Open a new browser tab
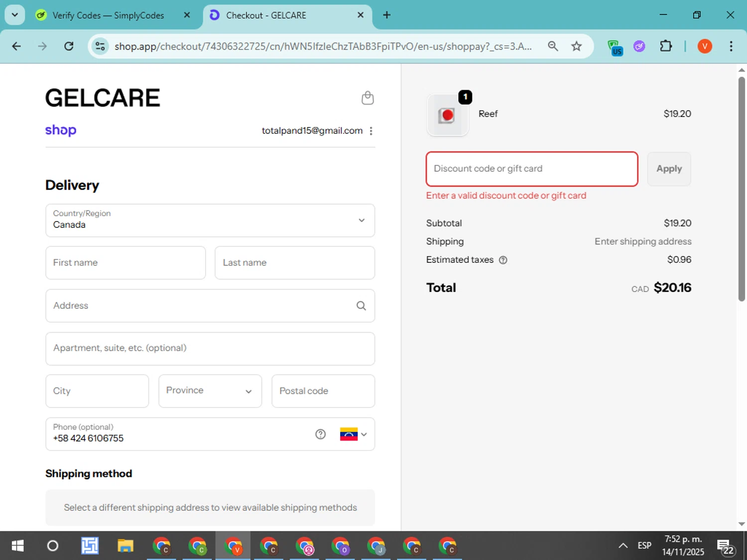 click(386, 15)
